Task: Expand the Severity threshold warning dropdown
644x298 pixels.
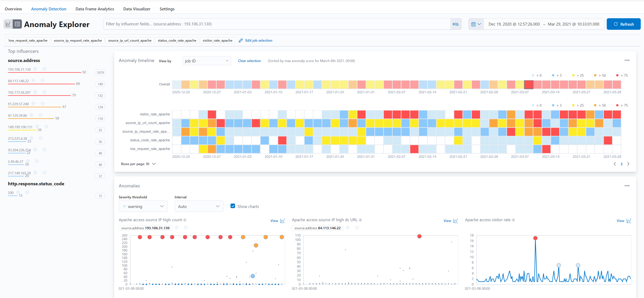Action: pos(143,206)
